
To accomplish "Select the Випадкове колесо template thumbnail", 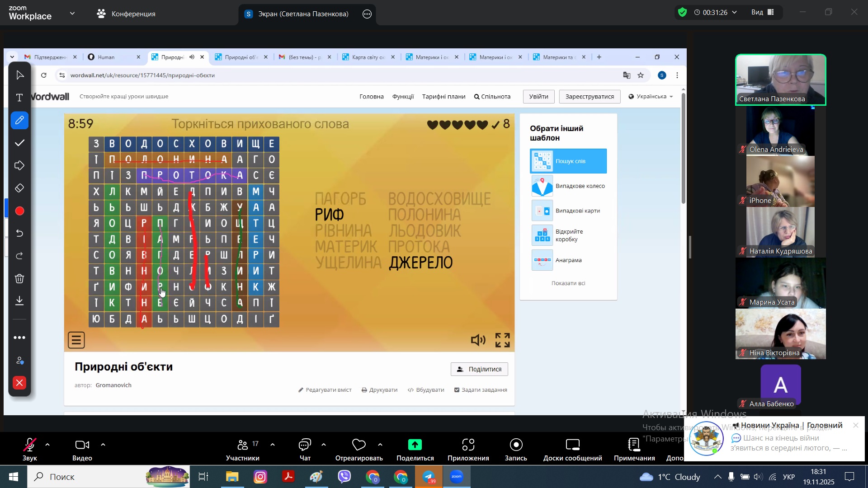I will (542, 186).
